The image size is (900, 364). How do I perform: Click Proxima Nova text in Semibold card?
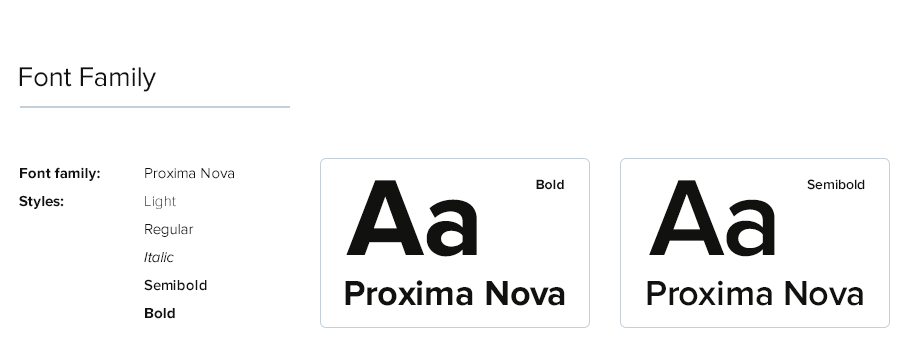click(x=755, y=293)
